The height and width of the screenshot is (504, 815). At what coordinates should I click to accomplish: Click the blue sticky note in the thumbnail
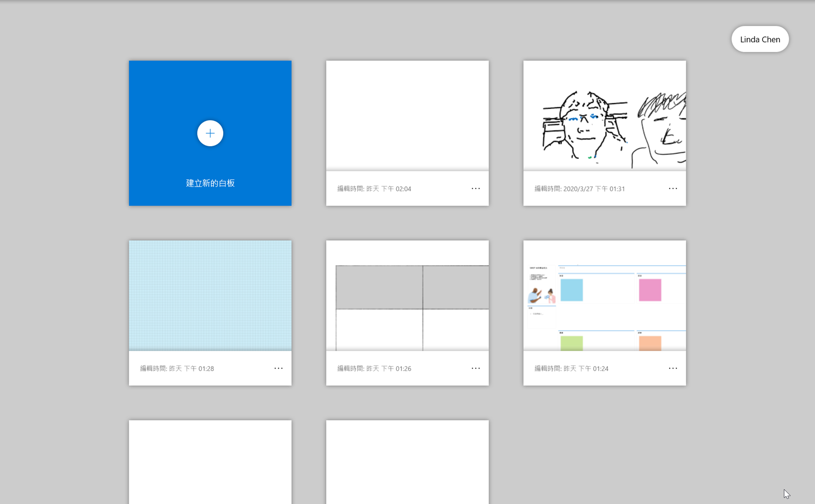[x=572, y=290]
